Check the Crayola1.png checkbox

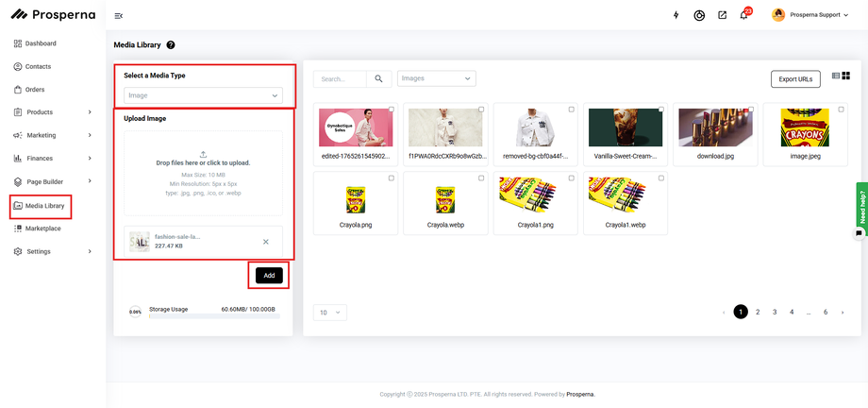coord(571,178)
